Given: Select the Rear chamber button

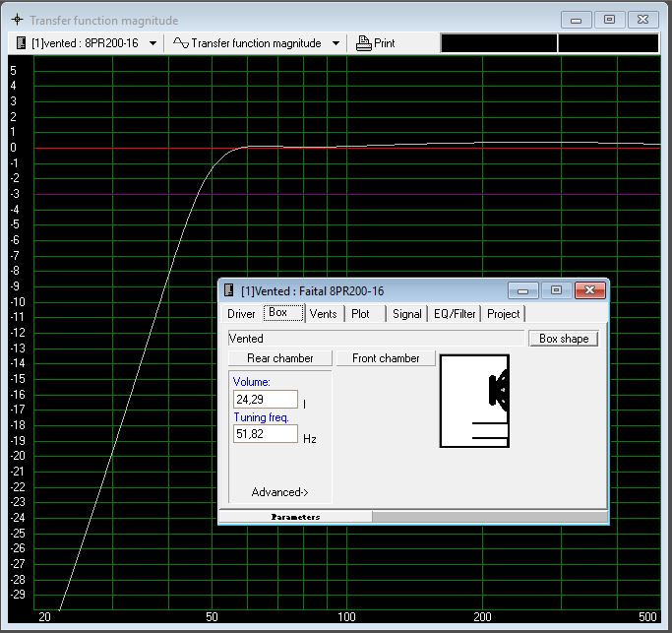Looking at the screenshot, I should [280, 358].
